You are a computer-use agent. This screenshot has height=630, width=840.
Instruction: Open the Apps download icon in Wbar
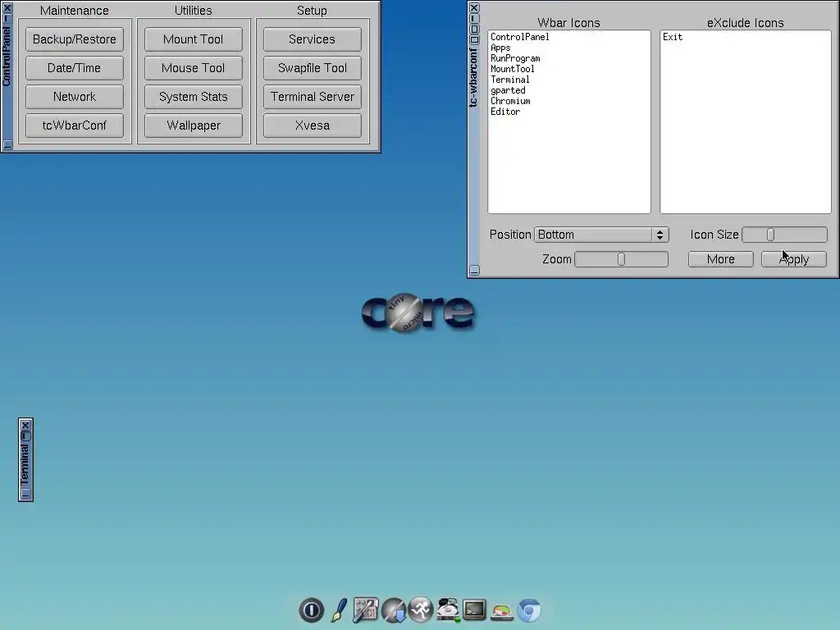pyautogui.click(x=394, y=609)
